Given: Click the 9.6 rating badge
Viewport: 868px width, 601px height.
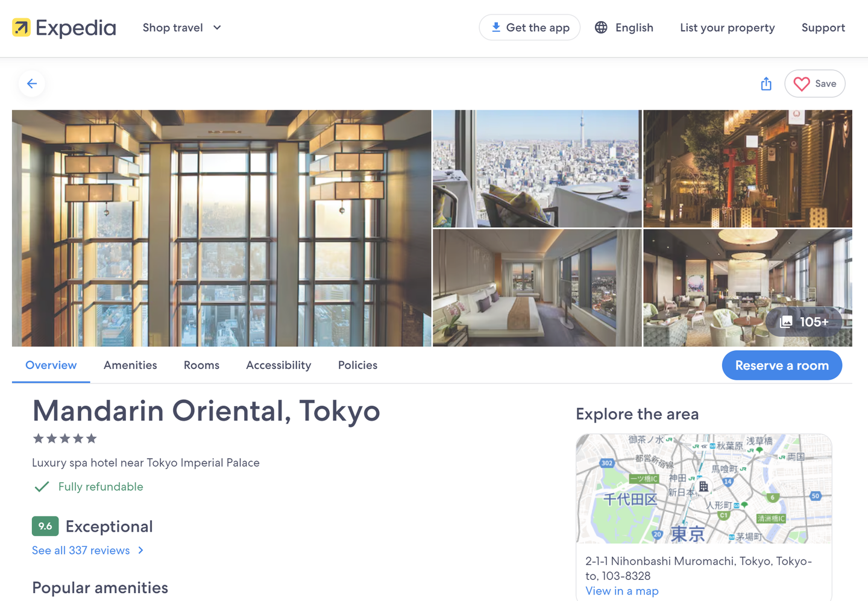Looking at the screenshot, I should point(45,526).
